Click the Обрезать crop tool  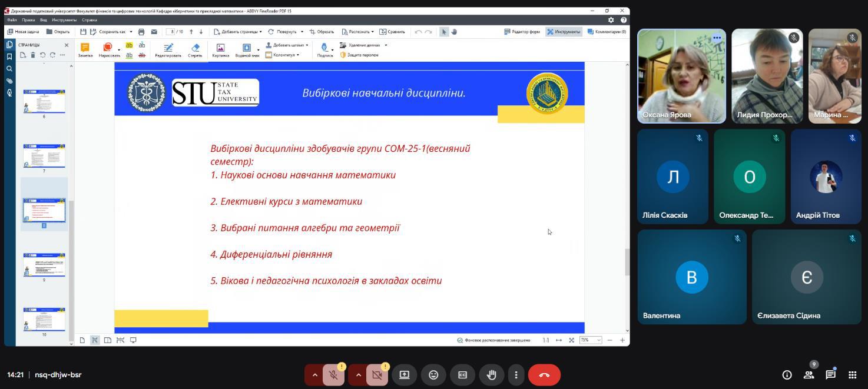coord(322,32)
